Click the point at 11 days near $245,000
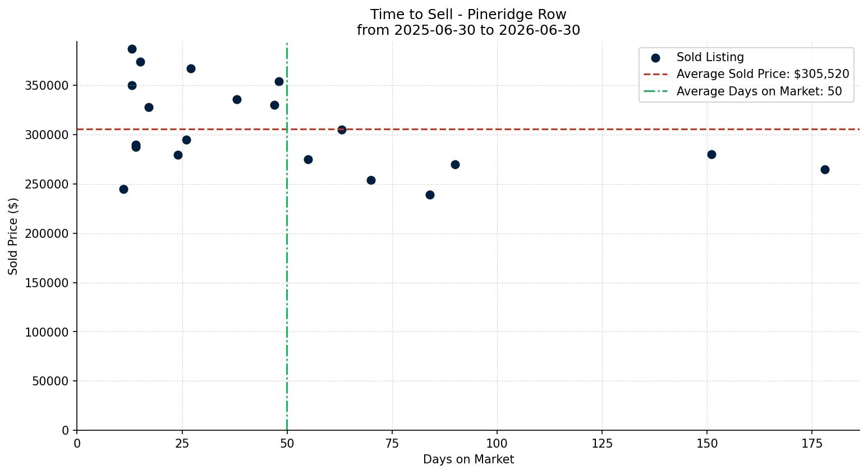 pos(123,189)
